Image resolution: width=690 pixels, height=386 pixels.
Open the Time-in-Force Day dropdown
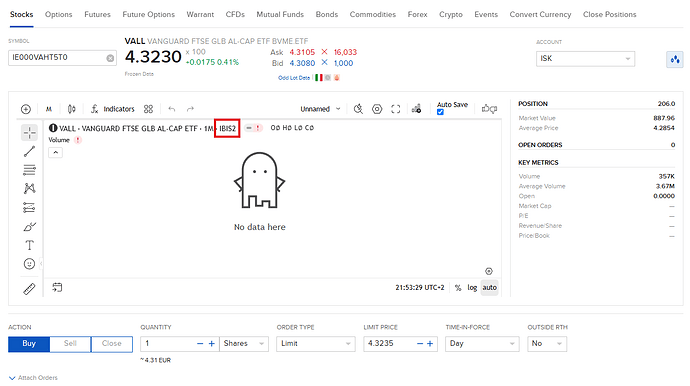pyautogui.click(x=482, y=344)
